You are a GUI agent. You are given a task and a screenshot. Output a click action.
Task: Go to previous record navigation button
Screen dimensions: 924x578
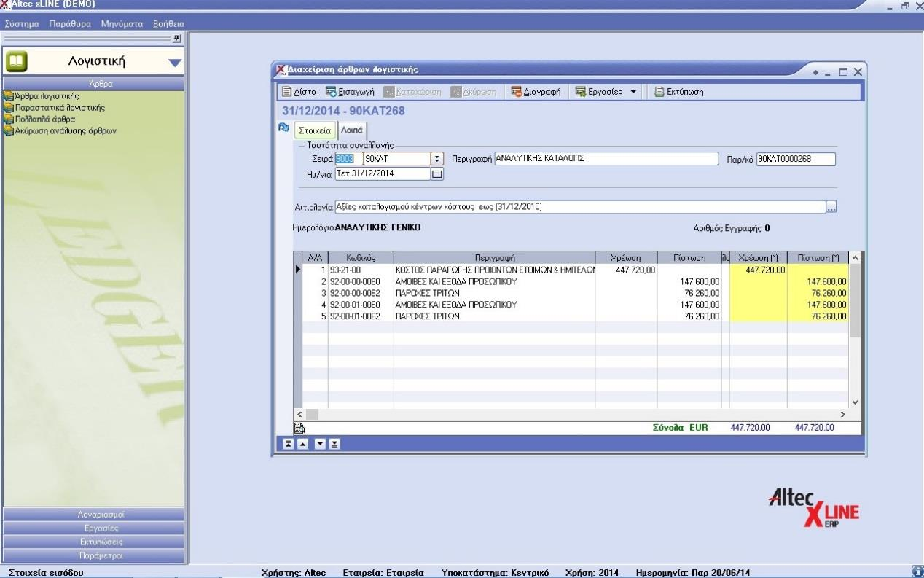[302, 443]
